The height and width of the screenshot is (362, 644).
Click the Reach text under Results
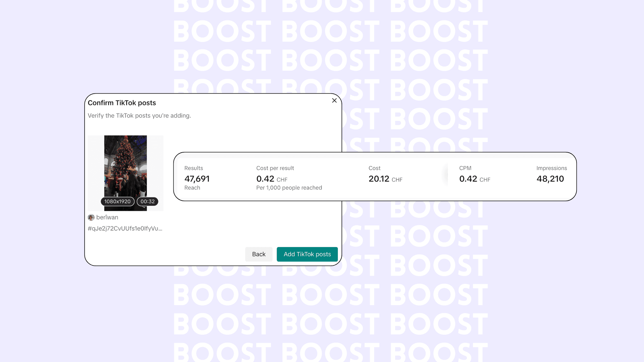[x=192, y=188]
